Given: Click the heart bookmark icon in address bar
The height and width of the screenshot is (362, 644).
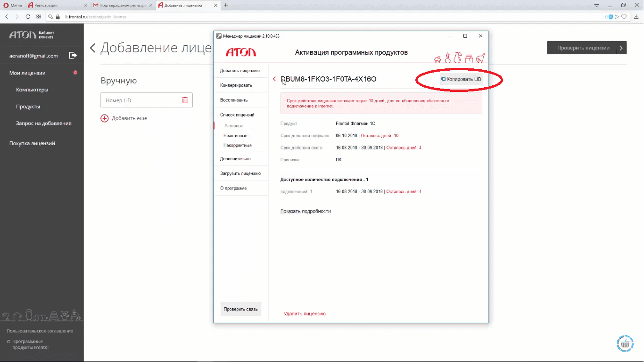Looking at the screenshot, I should 624,16.
